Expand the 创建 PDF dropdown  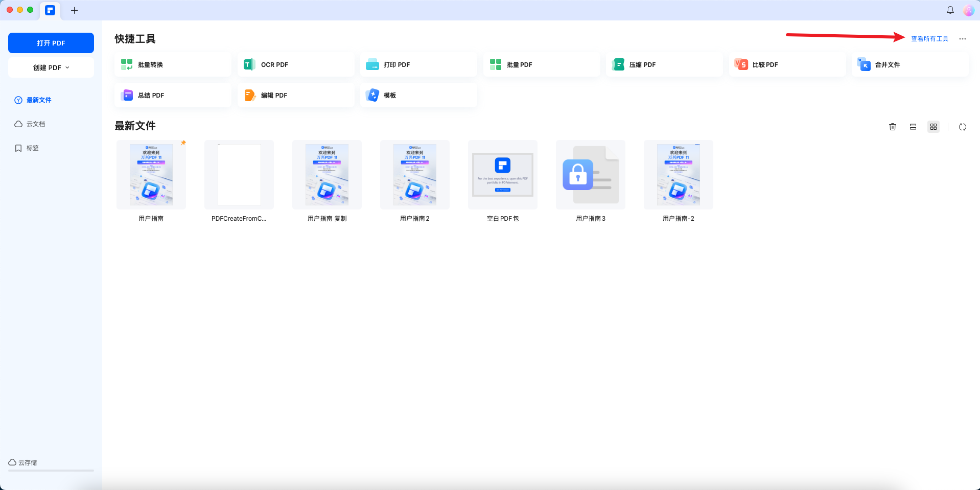pyautogui.click(x=51, y=67)
